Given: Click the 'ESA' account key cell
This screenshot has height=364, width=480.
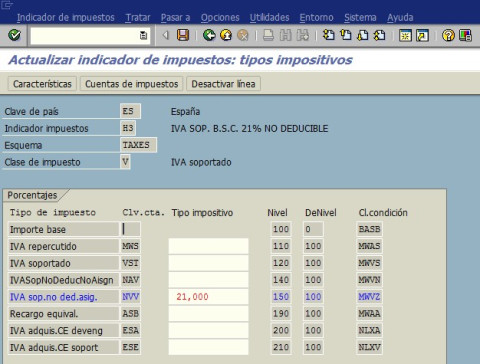Looking at the screenshot, I should pos(130,330).
